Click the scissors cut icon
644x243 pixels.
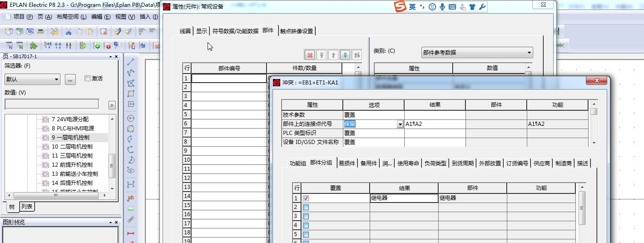pos(69,31)
